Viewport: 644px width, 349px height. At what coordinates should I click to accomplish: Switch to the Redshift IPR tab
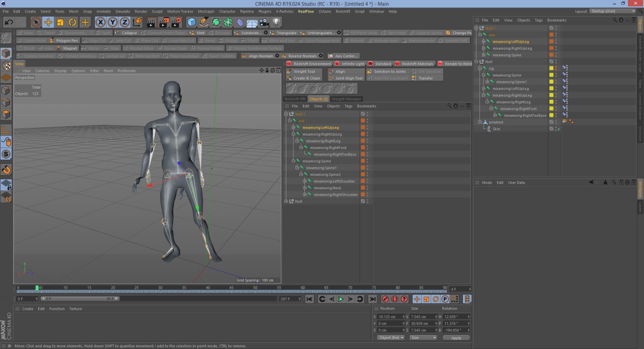pos(295,99)
